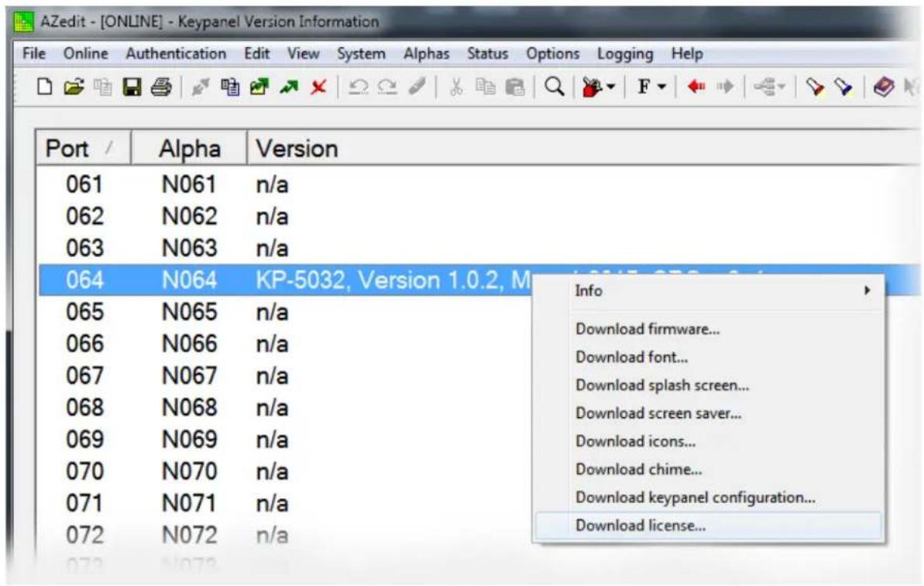Click the Save floppy disk icon

(x=132, y=87)
